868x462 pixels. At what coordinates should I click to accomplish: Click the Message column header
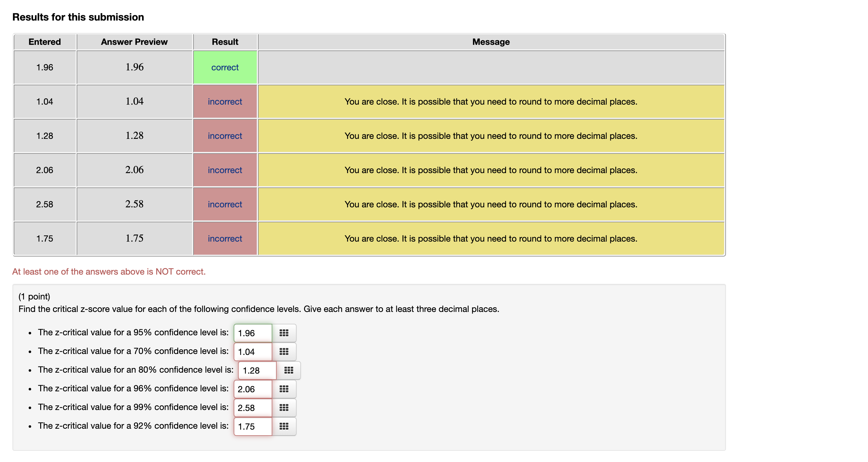(491, 42)
